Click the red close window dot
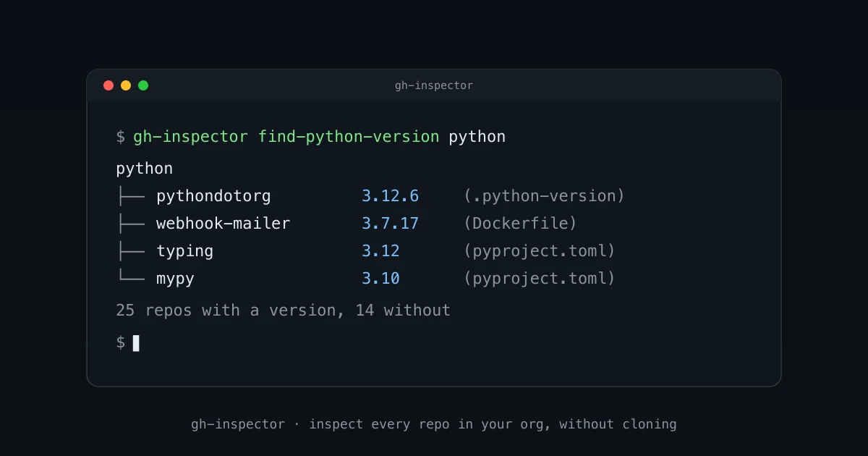The width and height of the screenshot is (868, 456). (109, 85)
